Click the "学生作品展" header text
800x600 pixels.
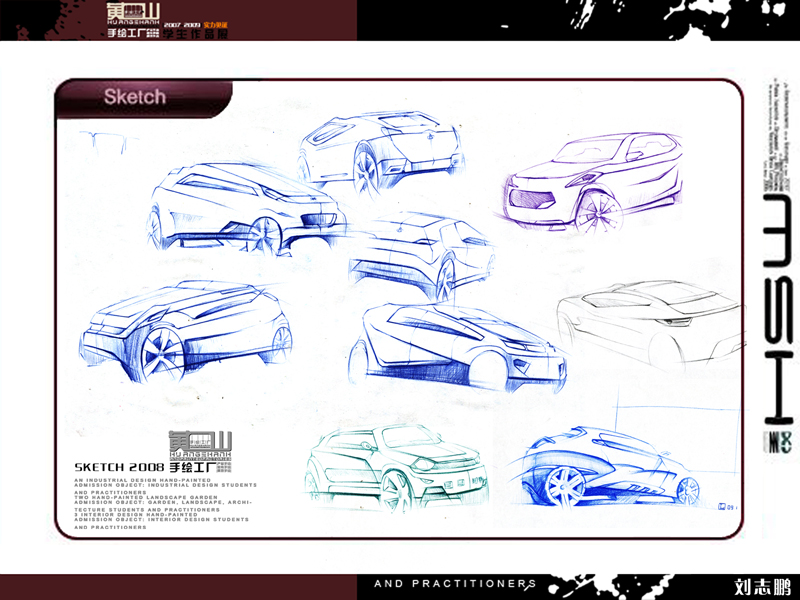coord(195,34)
